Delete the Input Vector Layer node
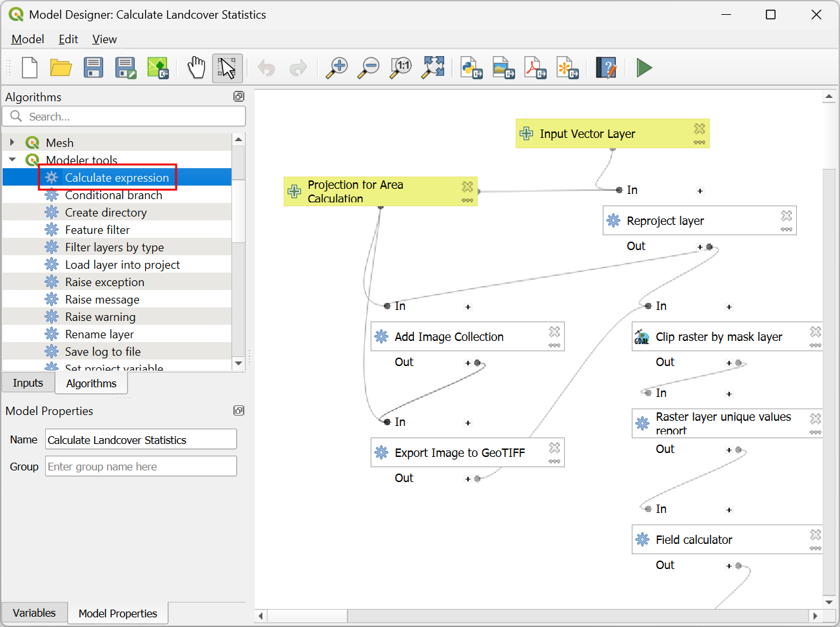840x627 pixels. (699, 129)
